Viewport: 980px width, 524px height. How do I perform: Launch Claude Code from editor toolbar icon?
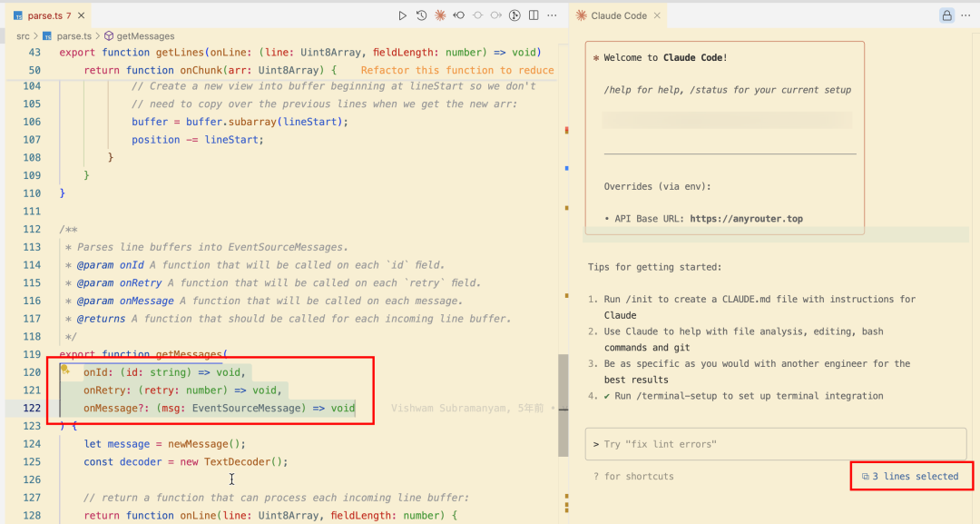point(440,15)
